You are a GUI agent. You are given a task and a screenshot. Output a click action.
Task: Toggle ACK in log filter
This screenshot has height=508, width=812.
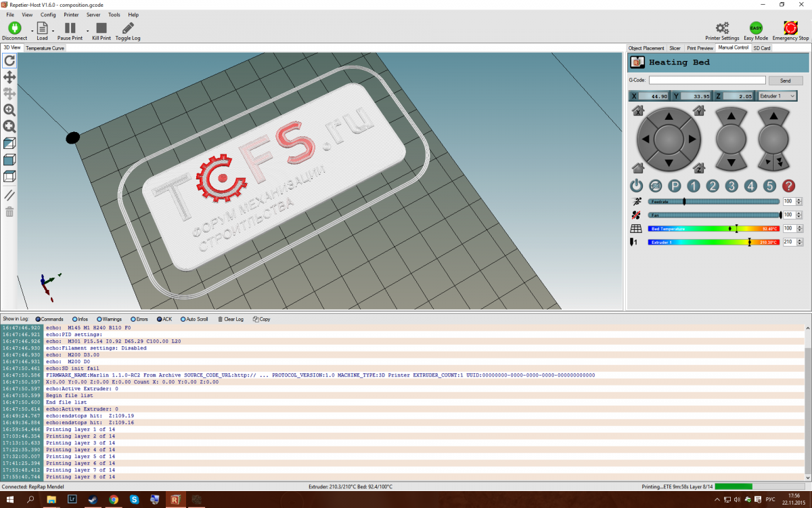tap(164, 319)
